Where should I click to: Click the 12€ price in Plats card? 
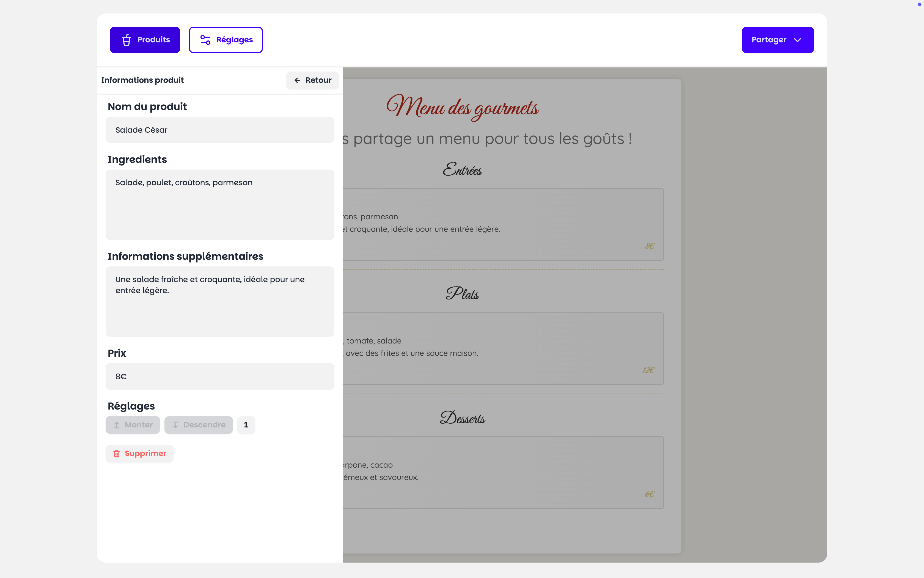click(648, 370)
